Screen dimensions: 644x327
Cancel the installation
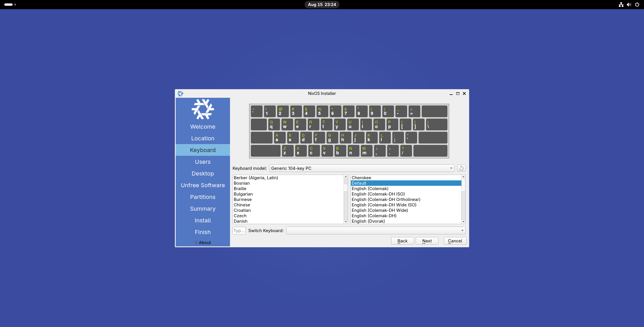tap(455, 241)
